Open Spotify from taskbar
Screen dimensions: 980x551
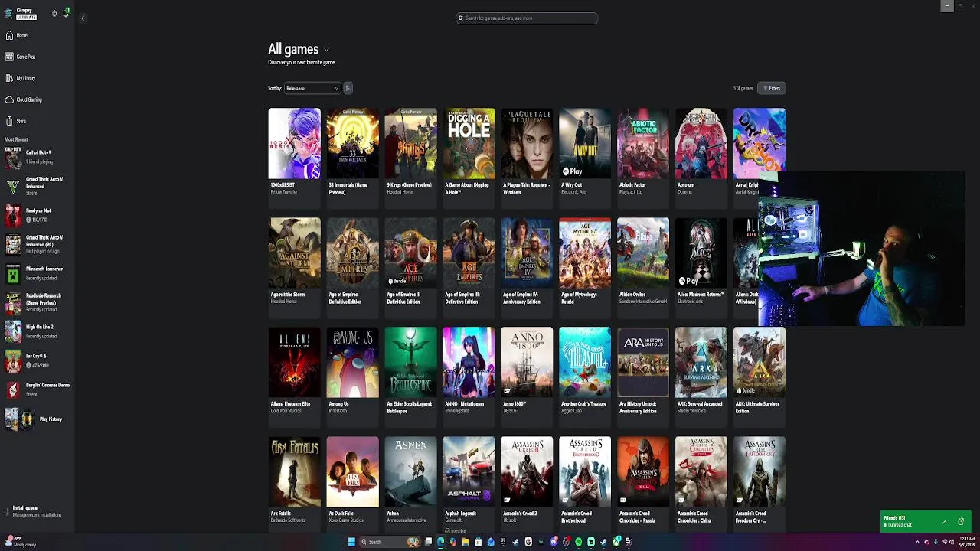tap(578, 542)
